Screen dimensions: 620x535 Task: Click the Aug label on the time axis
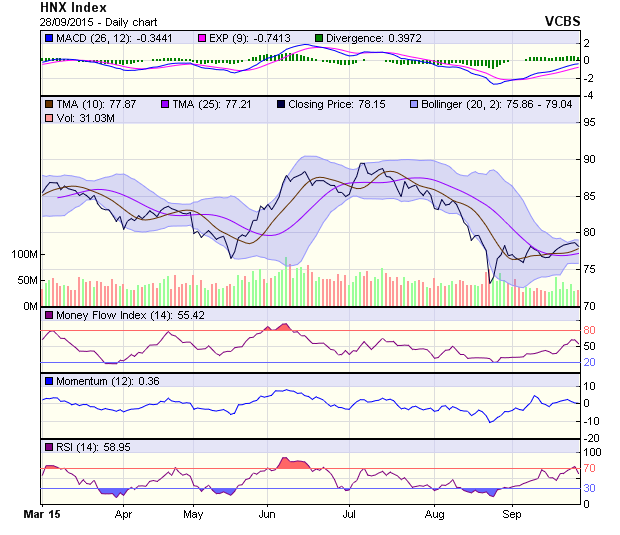435,515
